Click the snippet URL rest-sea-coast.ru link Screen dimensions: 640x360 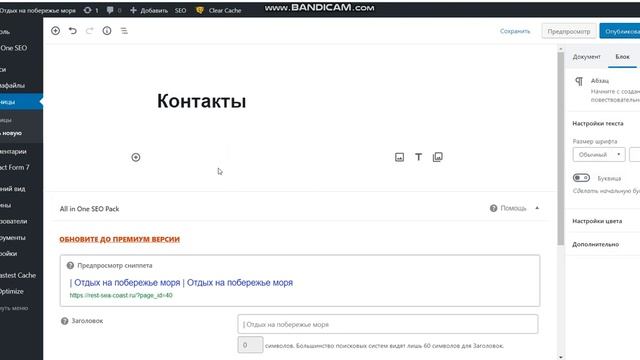pyautogui.click(x=121, y=295)
